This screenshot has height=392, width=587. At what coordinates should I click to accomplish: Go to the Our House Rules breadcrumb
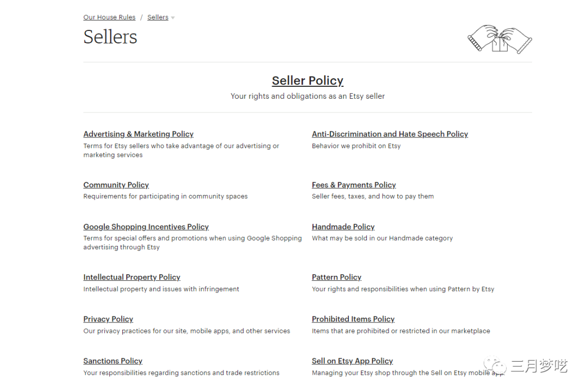109,17
